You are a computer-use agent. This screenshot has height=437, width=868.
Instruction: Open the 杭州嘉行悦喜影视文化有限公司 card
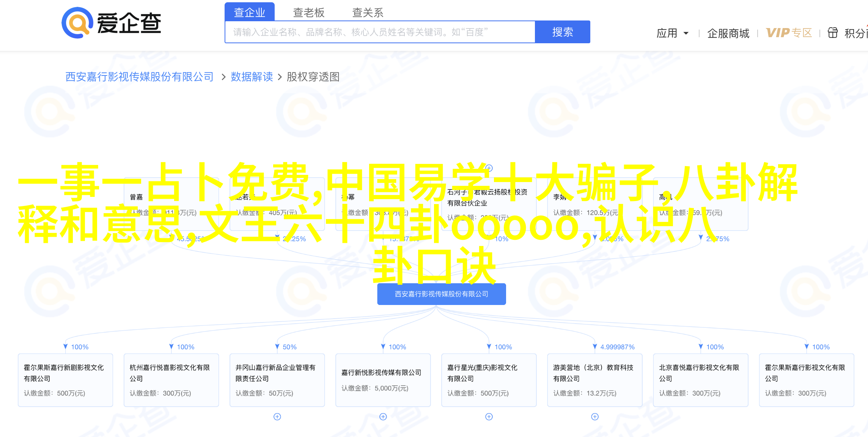(x=171, y=380)
